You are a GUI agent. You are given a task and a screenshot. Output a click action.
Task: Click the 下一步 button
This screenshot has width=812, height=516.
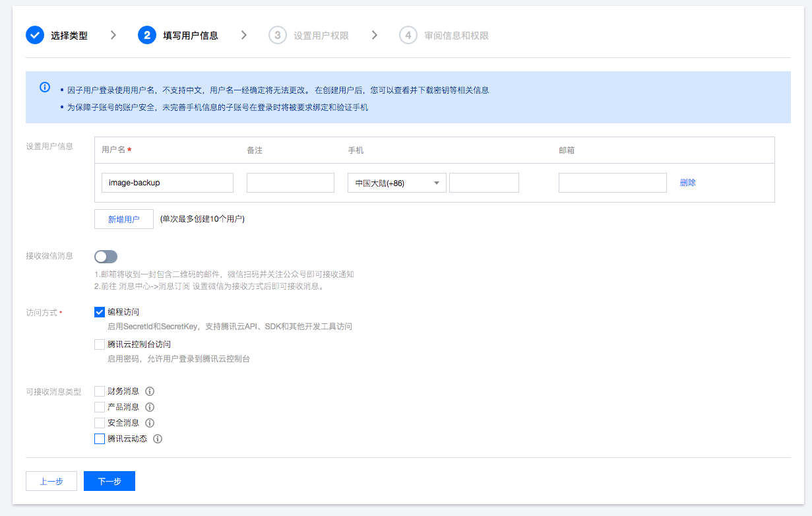point(109,481)
